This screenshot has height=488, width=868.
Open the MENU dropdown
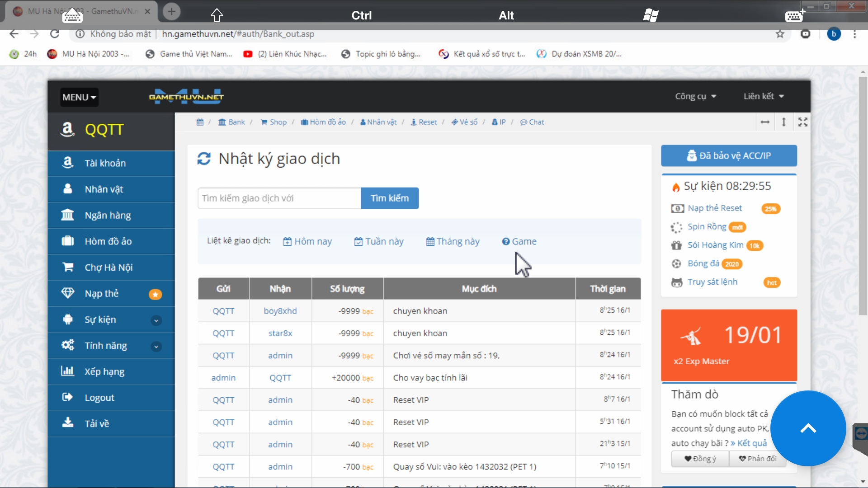(x=79, y=97)
